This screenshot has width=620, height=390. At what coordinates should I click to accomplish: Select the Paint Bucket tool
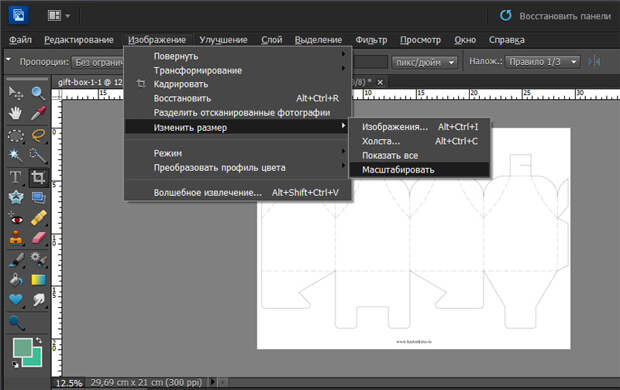15,280
